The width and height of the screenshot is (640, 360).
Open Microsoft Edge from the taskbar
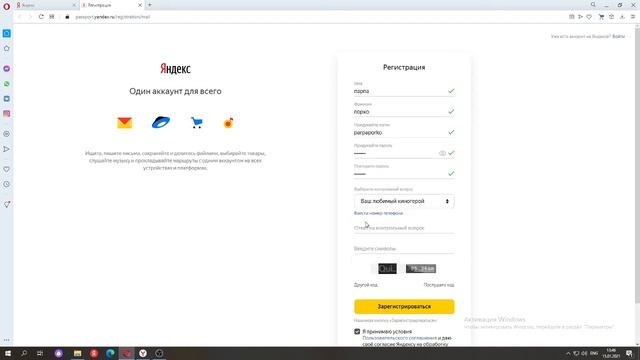(x=110, y=353)
